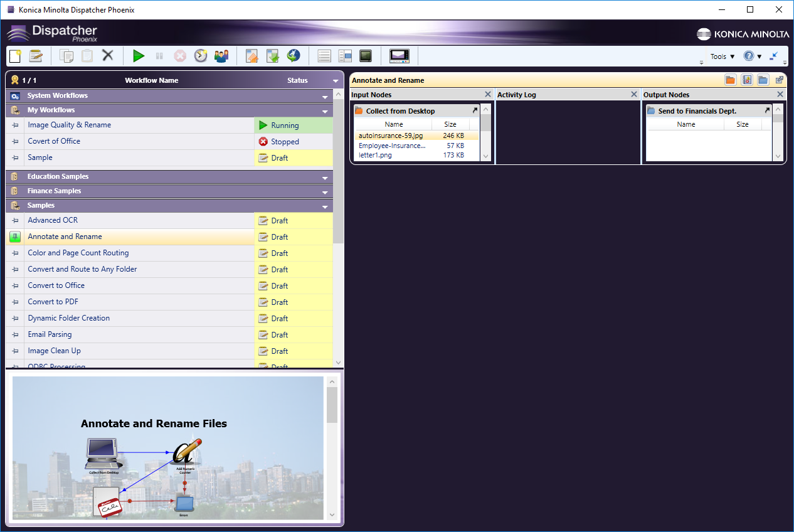Toggle the Activity Log notebook icon

click(746, 80)
